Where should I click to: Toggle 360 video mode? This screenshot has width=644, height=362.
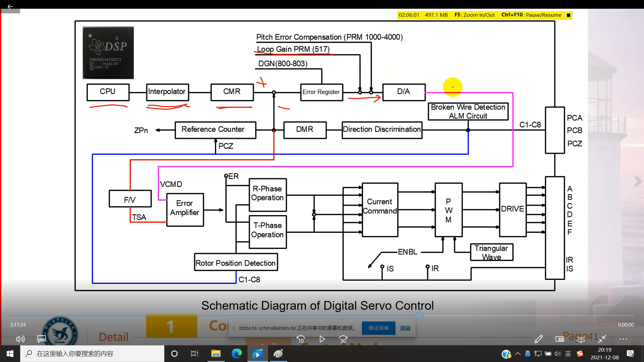tap(581, 339)
